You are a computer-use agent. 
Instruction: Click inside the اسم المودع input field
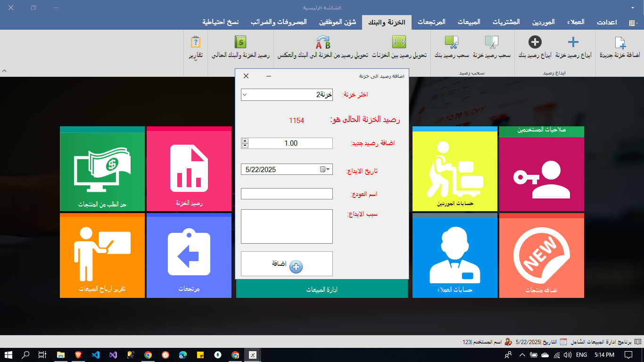pyautogui.click(x=286, y=193)
